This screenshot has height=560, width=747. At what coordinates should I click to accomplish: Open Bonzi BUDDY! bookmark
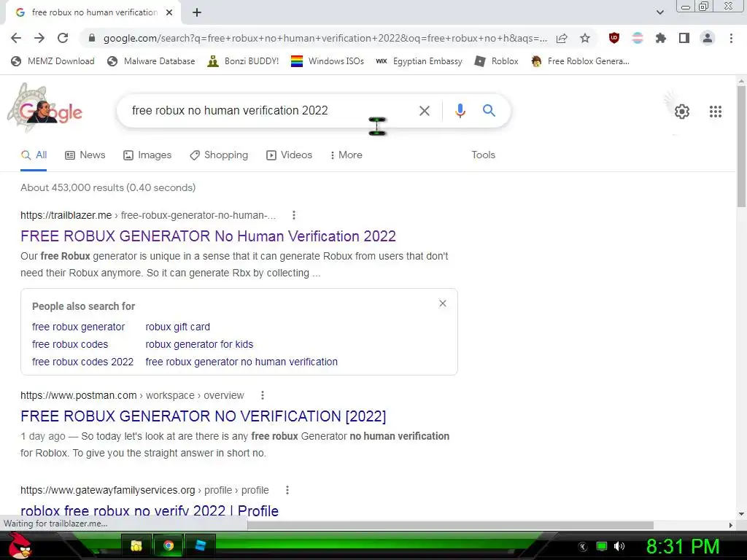pyautogui.click(x=244, y=61)
